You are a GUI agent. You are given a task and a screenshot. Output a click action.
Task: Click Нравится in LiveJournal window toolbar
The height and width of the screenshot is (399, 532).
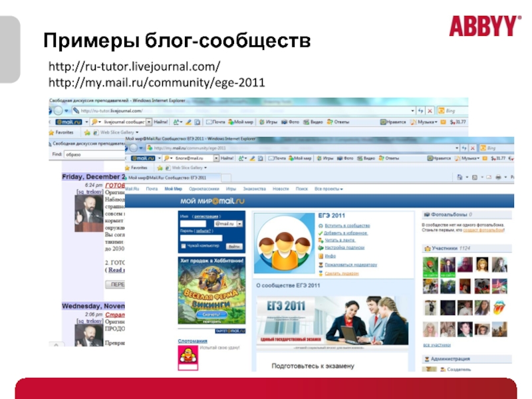393,122
